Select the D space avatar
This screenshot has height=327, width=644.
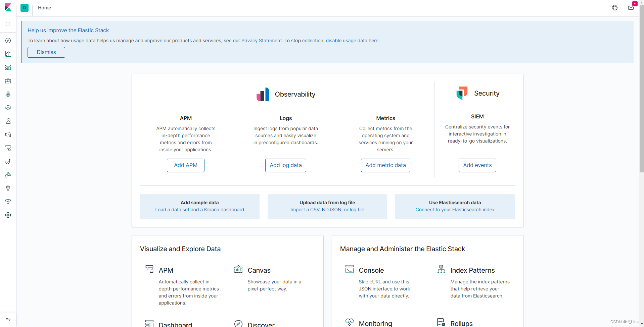tap(24, 7)
